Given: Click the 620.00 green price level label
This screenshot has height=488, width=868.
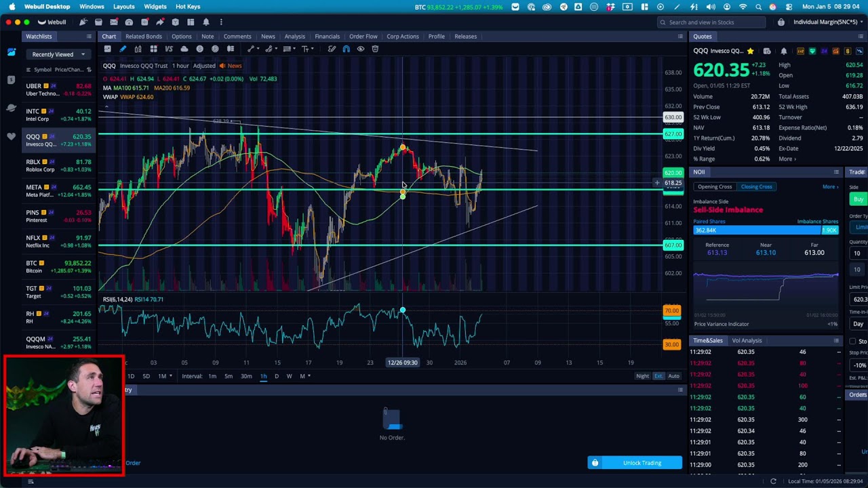Looking at the screenshot, I should [673, 173].
